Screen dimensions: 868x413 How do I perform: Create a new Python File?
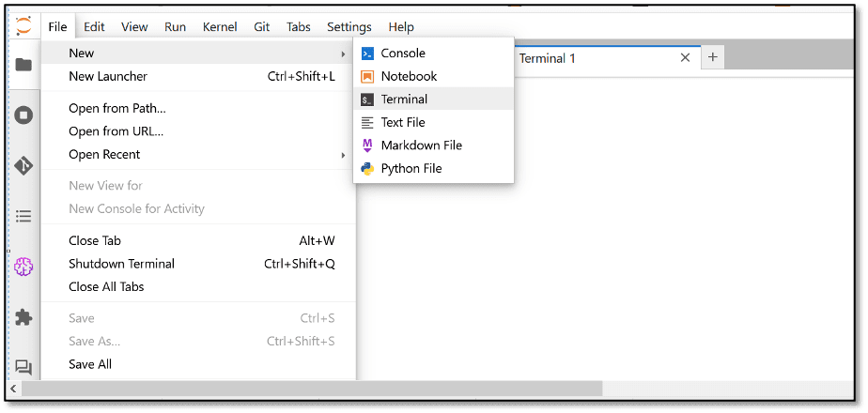(x=411, y=169)
